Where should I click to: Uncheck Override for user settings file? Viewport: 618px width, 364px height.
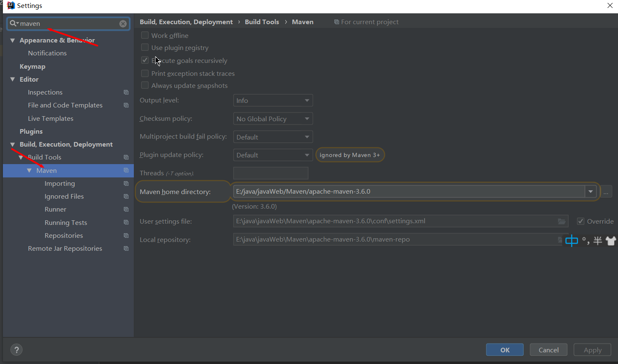(x=580, y=222)
